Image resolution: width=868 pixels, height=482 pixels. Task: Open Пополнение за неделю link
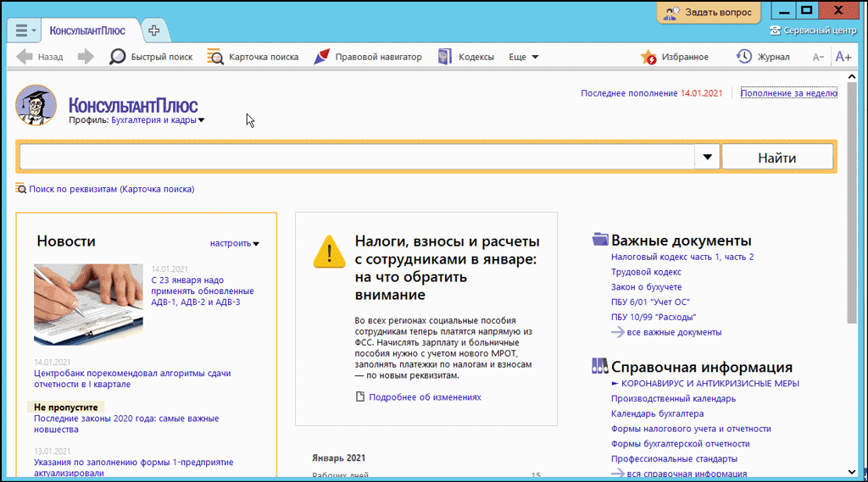point(789,93)
